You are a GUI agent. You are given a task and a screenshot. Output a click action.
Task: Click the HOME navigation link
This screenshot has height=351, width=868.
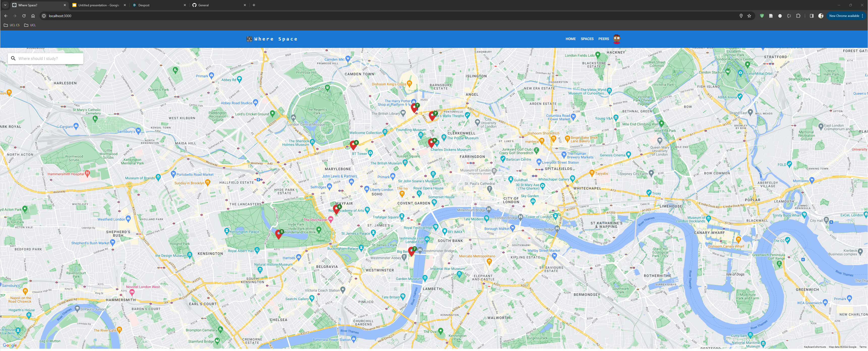click(570, 39)
